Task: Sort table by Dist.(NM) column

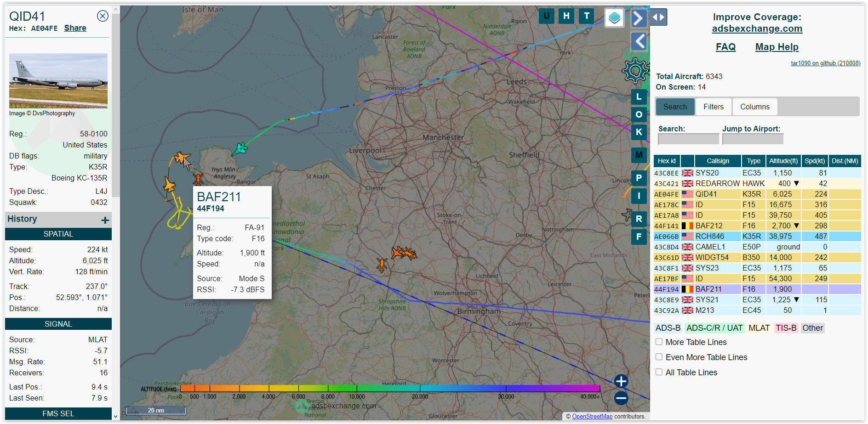Action: 845,161
